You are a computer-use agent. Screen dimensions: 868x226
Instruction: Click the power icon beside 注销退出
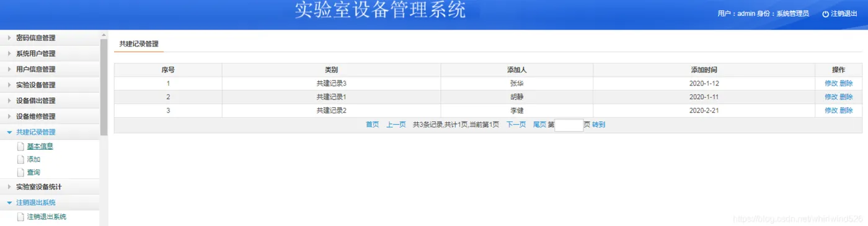click(x=825, y=14)
